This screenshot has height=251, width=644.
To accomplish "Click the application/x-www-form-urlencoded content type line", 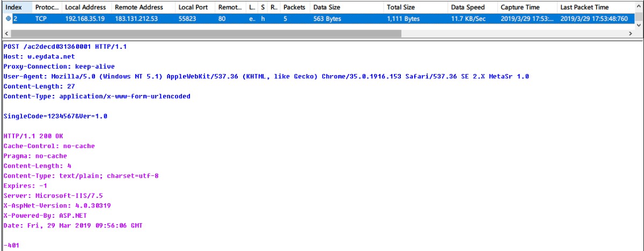I will [x=97, y=97].
